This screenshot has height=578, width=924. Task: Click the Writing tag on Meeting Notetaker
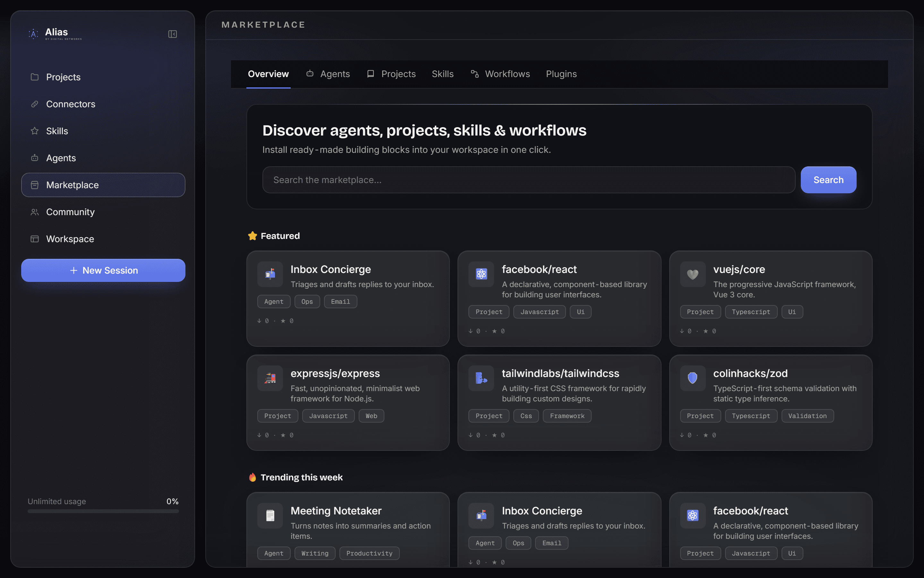tap(315, 553)
